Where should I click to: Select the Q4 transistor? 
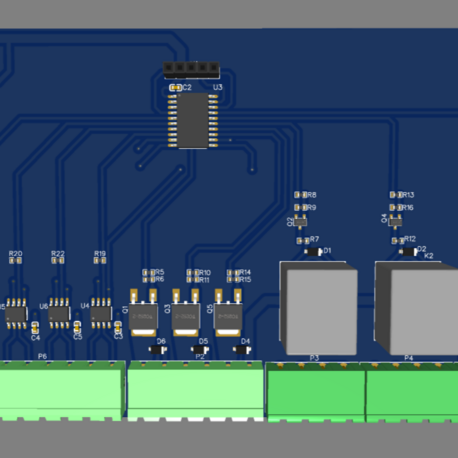(x=395, y=222)
